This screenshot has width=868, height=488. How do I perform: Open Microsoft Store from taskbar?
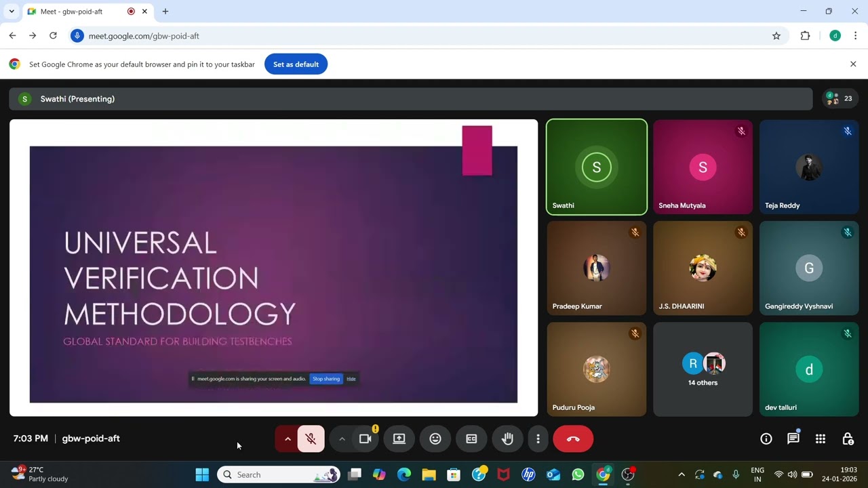point(454,474)
